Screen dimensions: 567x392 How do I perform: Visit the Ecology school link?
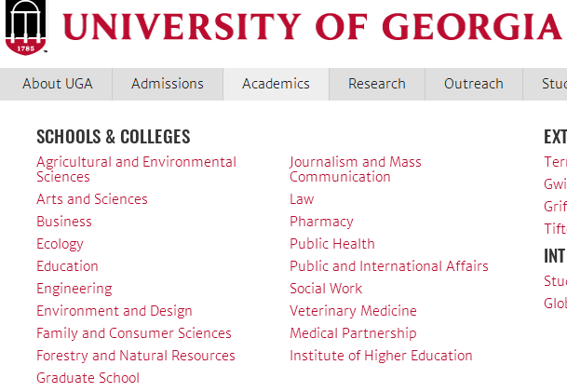point(60,244)
